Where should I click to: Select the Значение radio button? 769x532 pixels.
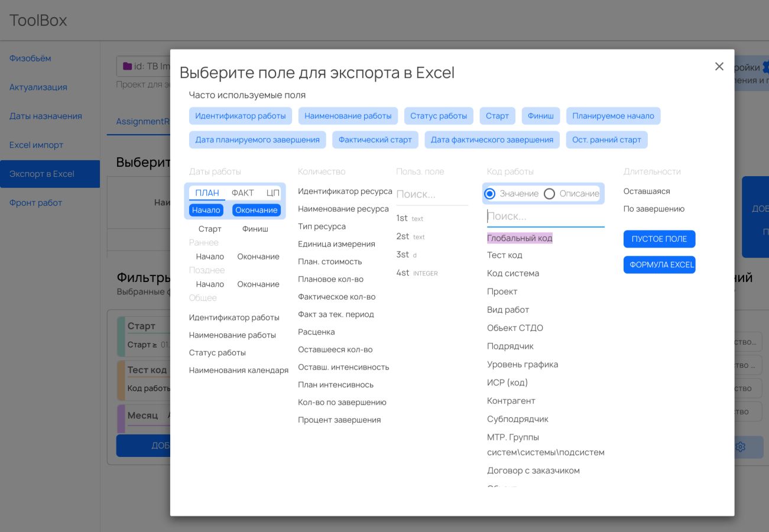point(489,194)
